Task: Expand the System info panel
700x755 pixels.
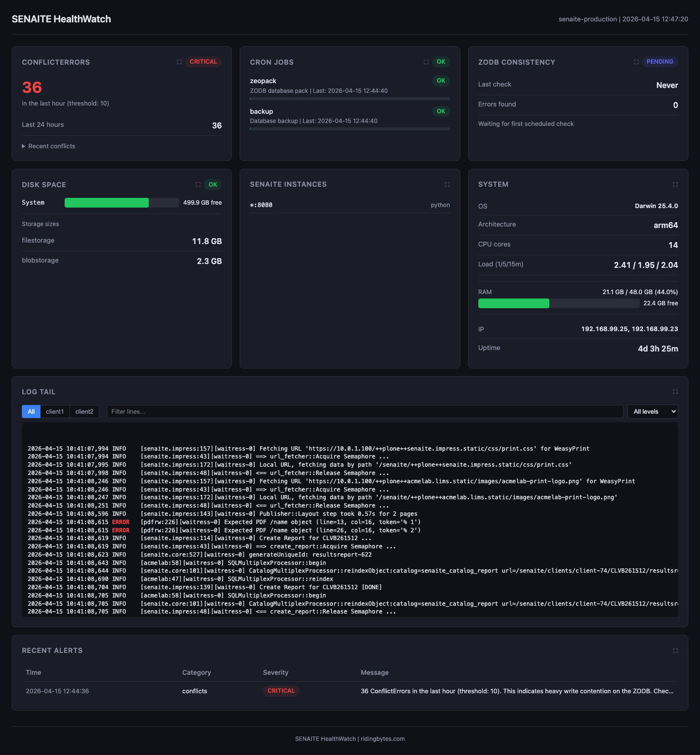Action: point(675,184)
